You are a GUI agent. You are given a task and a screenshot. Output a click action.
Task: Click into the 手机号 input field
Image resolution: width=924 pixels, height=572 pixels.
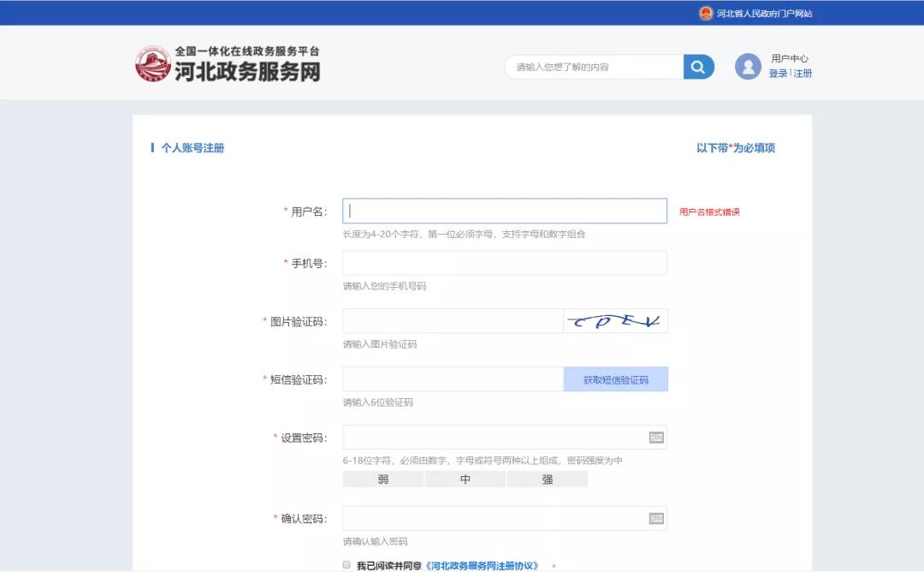point(504,263)
